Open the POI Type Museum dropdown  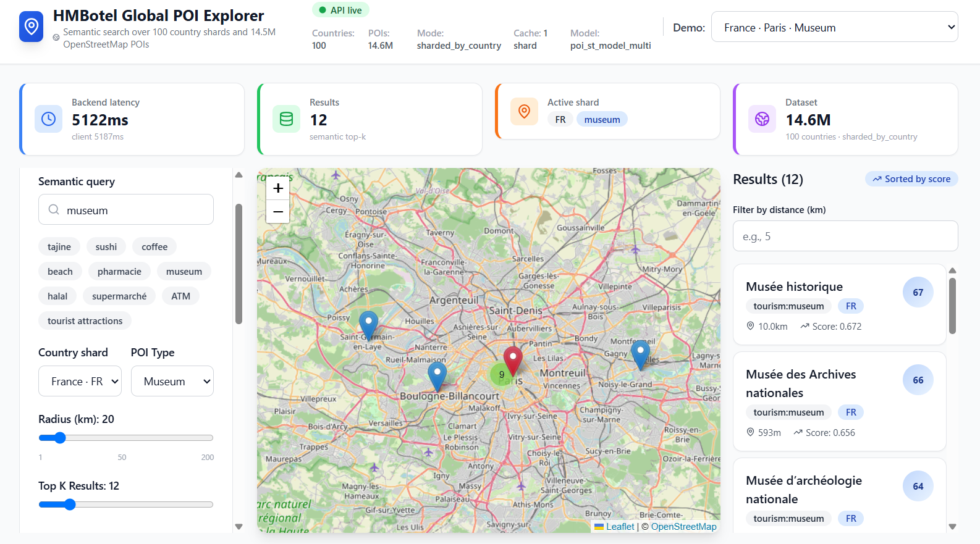pos(172,381)
